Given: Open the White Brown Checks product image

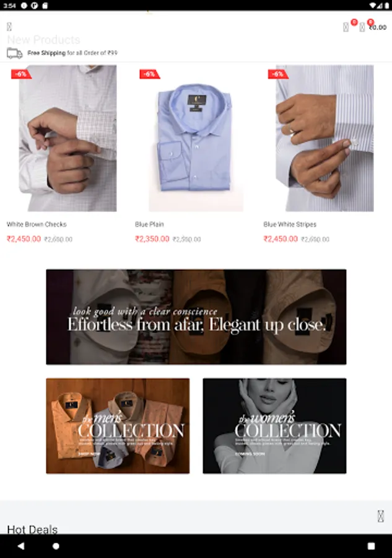Looking at the screenshot, I should (x=68, y=138).
